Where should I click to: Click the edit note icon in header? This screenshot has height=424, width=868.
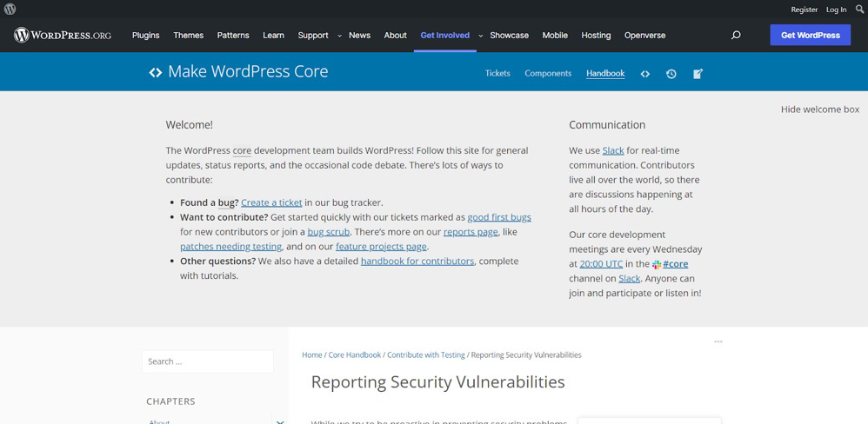coord(698,74)
